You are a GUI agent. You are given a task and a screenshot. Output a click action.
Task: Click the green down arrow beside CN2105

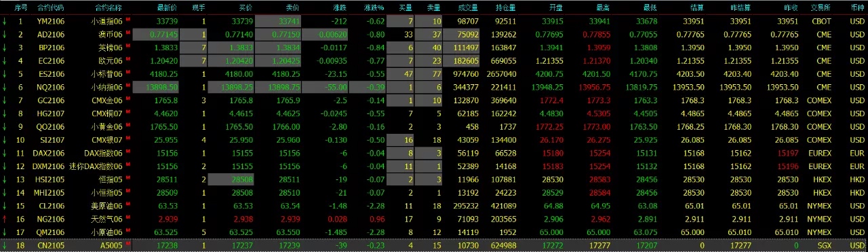click(x=5, y=246)
